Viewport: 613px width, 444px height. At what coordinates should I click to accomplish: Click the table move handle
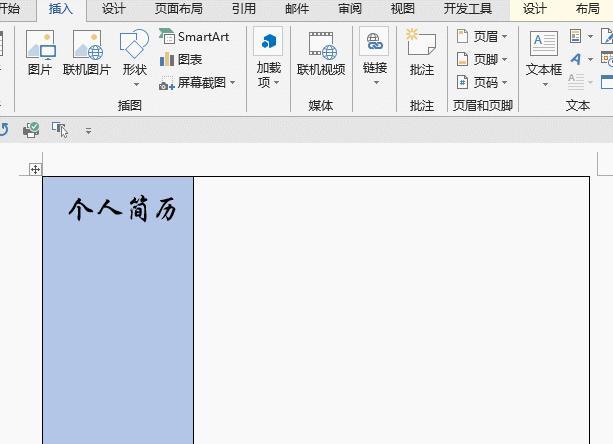(35, 170)
